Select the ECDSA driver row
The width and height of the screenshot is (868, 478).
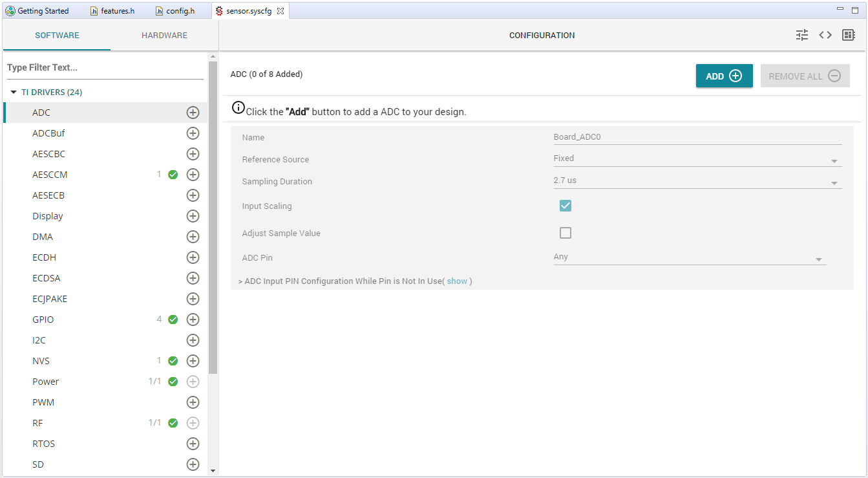105,278
